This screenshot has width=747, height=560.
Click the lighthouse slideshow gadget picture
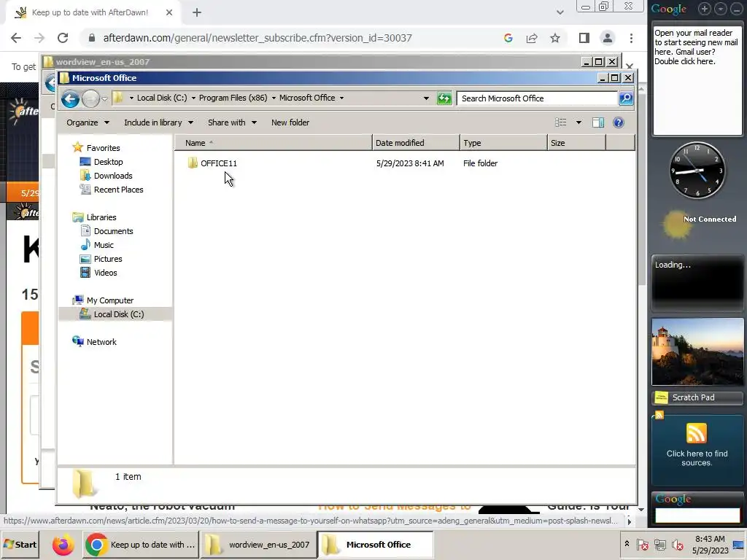[697, 352]
